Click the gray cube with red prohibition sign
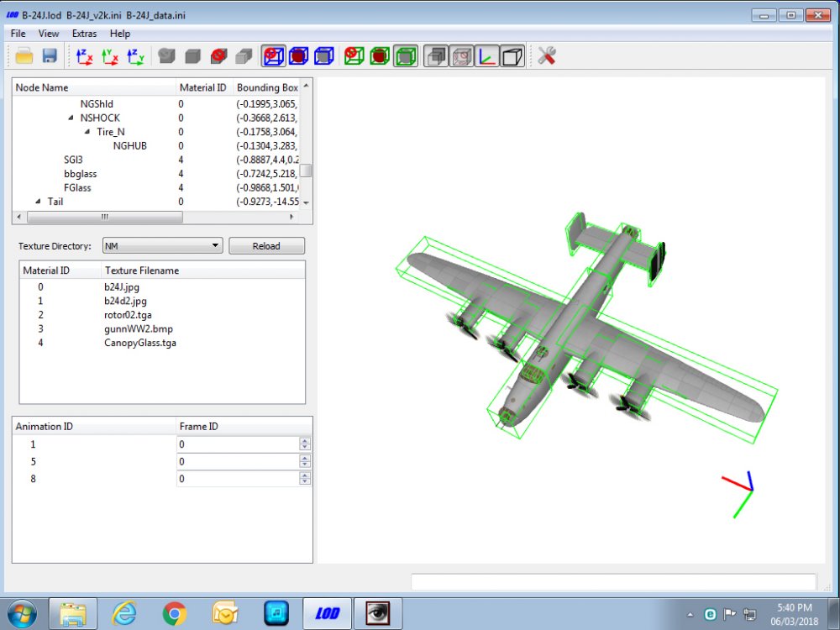Image resolution: width=840 pixels, height=630 pixels. click(218, 55)
